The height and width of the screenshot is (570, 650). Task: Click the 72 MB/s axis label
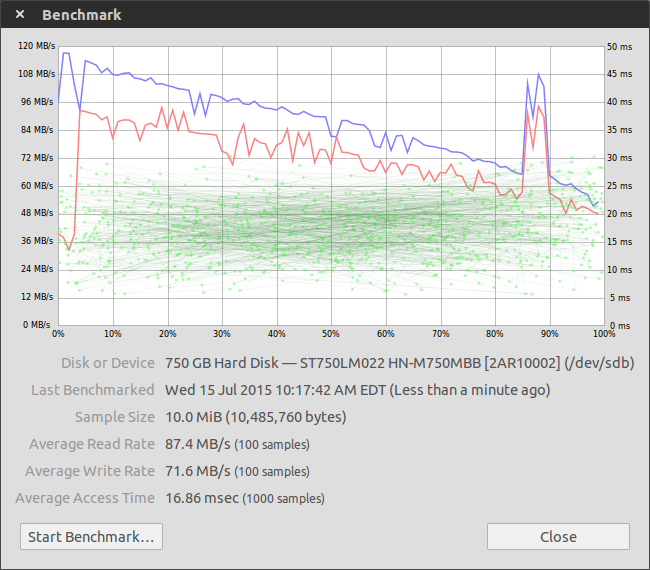click(37, 158)
